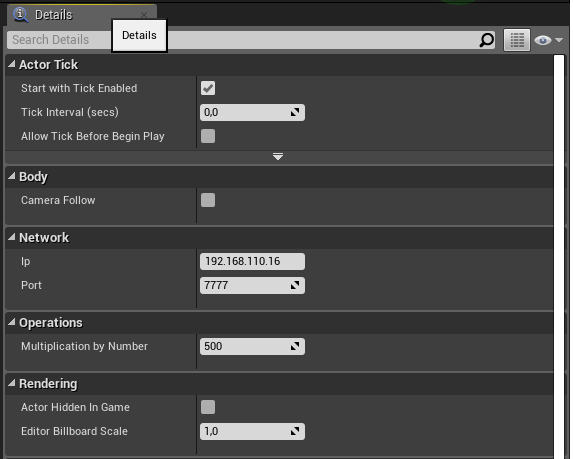
Task: Close the Details tab
Action: pyautogui.click(x=144, y=15)
